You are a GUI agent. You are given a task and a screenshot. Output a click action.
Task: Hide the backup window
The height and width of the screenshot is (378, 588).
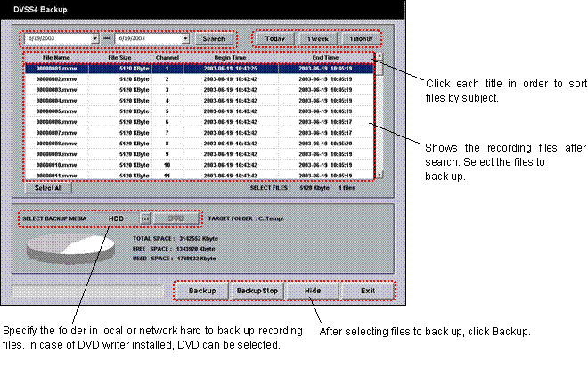click(x=313, y=292)
